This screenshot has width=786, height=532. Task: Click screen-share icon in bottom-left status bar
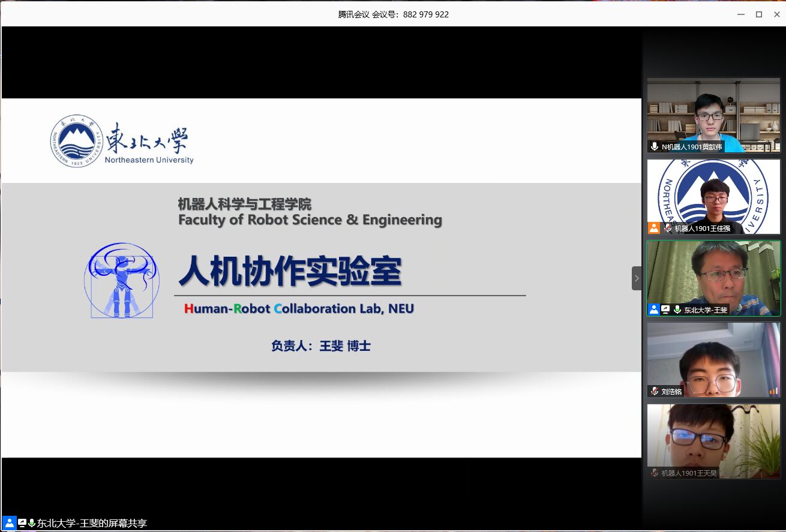[22, 523]
